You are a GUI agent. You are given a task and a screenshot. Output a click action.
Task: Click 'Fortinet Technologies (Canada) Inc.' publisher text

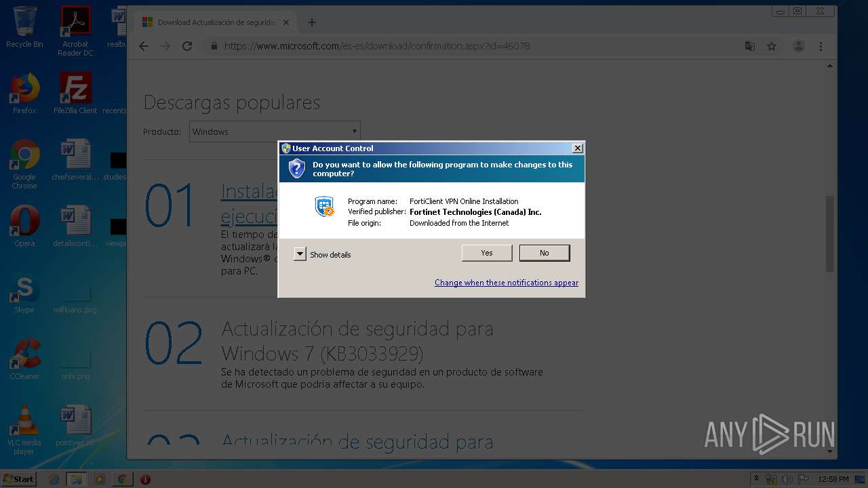(475, 212)
